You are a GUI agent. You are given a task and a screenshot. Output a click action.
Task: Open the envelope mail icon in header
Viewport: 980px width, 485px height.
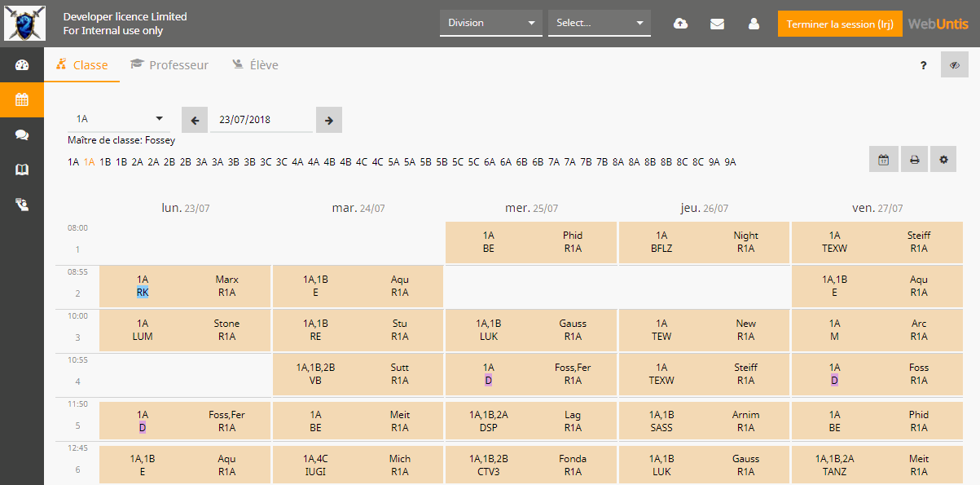717,24
